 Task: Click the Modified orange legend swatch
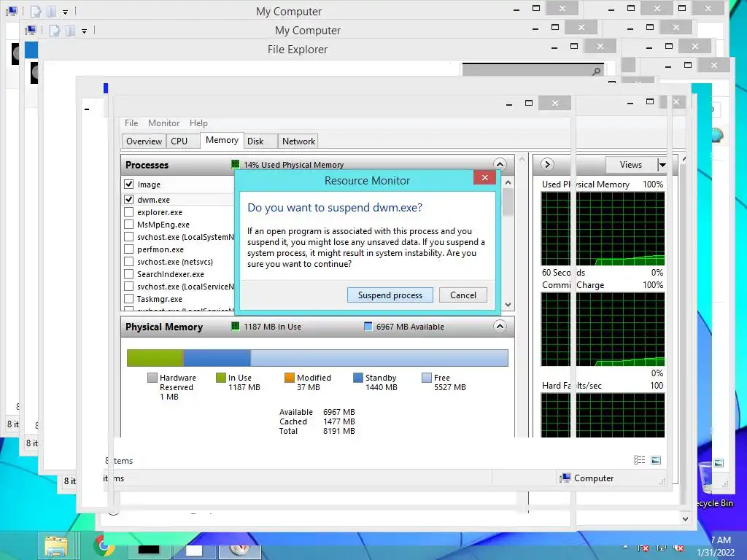pyautogui.click(x=289, y=378)
